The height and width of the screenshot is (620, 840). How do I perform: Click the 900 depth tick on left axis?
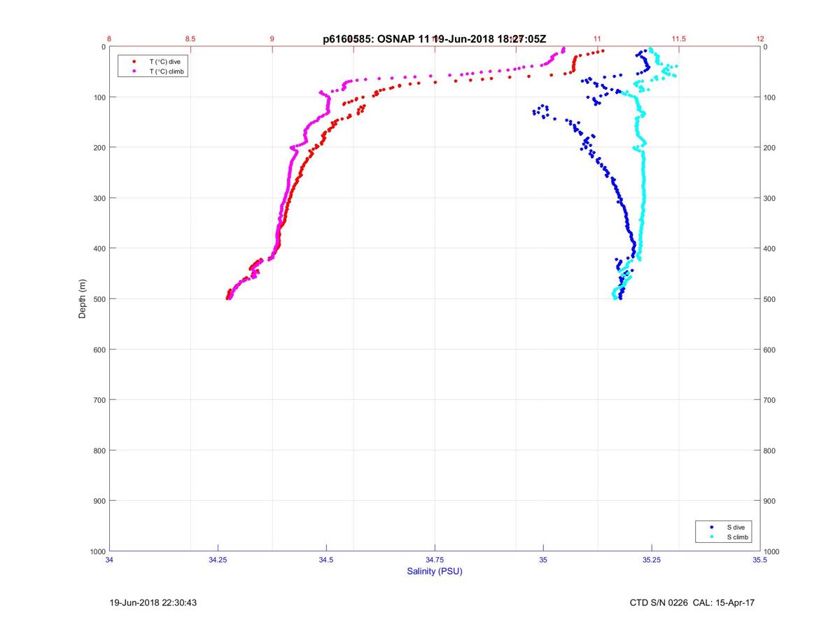click(99, 501)
